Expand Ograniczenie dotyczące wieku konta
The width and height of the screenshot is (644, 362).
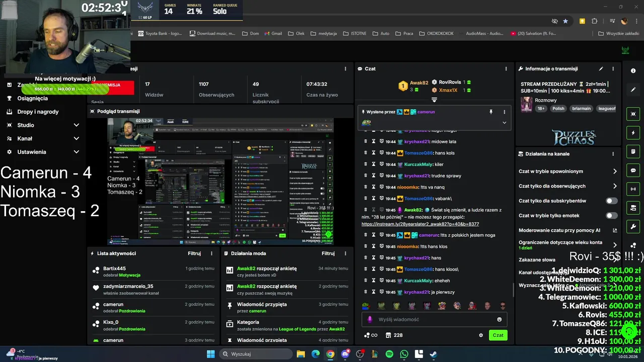(615, 245)
